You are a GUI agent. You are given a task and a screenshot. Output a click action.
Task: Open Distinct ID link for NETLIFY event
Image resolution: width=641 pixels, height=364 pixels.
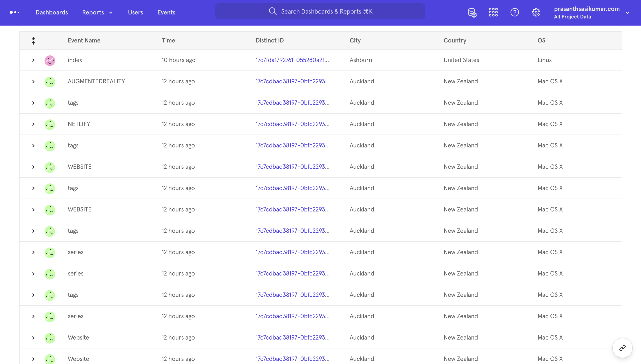292,124
